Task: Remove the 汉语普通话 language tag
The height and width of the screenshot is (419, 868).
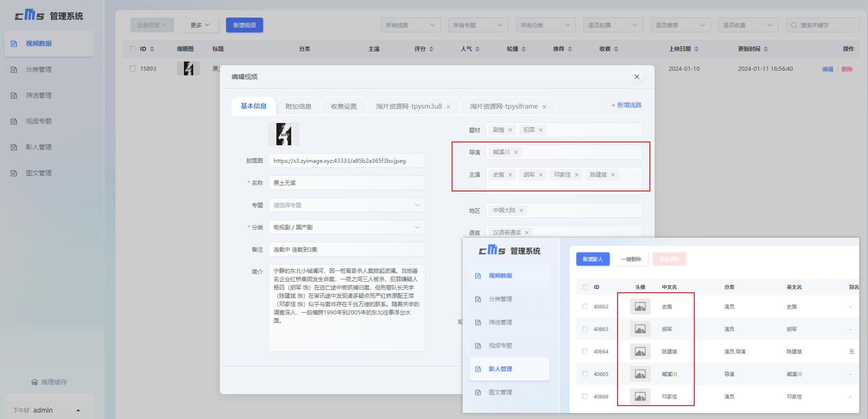Action: point(527,233)
